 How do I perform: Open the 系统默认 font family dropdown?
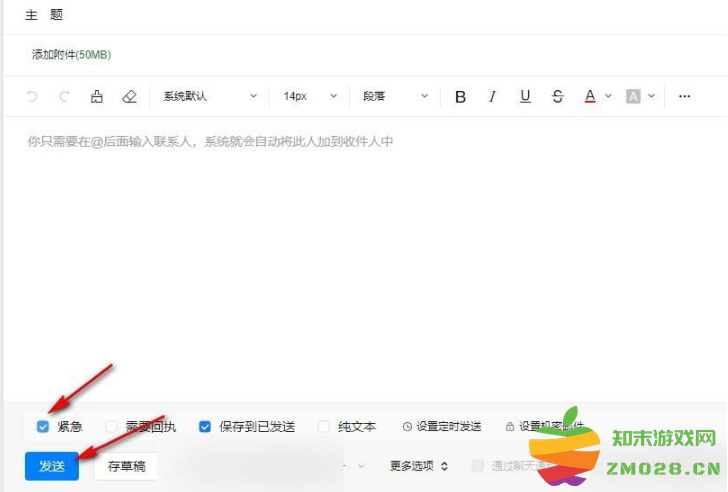coord(210,96)
